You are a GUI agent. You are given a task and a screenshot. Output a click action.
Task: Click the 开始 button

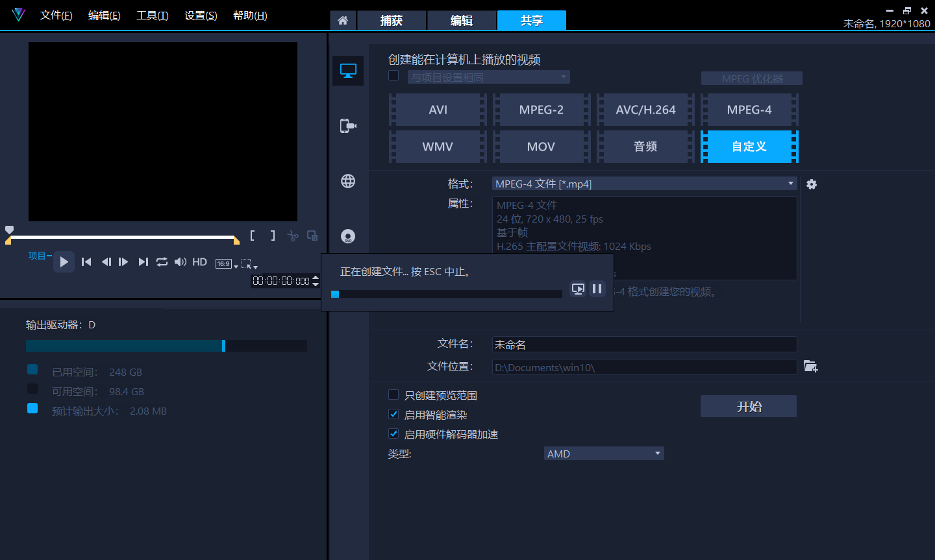point(749,406)
